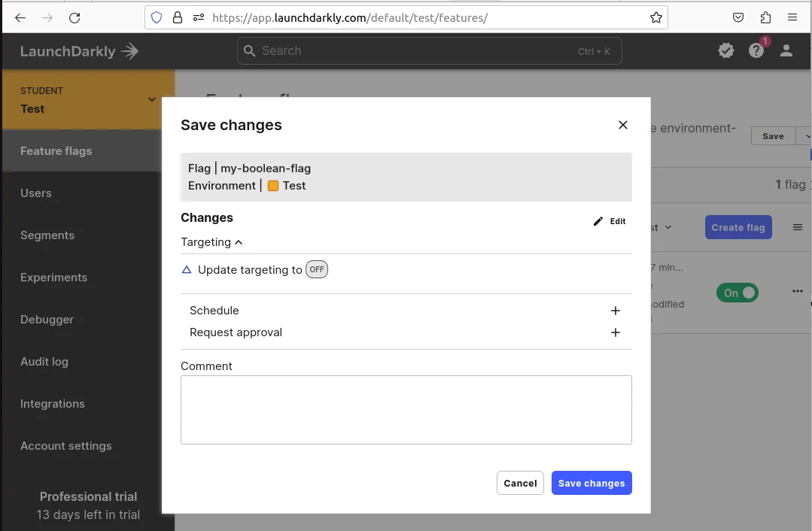Click the Cancel button

click(520, 483)
